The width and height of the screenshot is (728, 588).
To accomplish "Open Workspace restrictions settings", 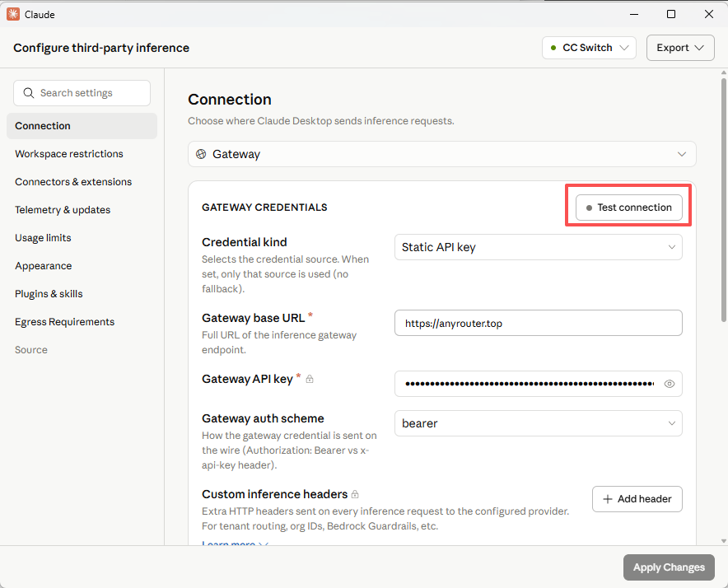I will 82,154.
